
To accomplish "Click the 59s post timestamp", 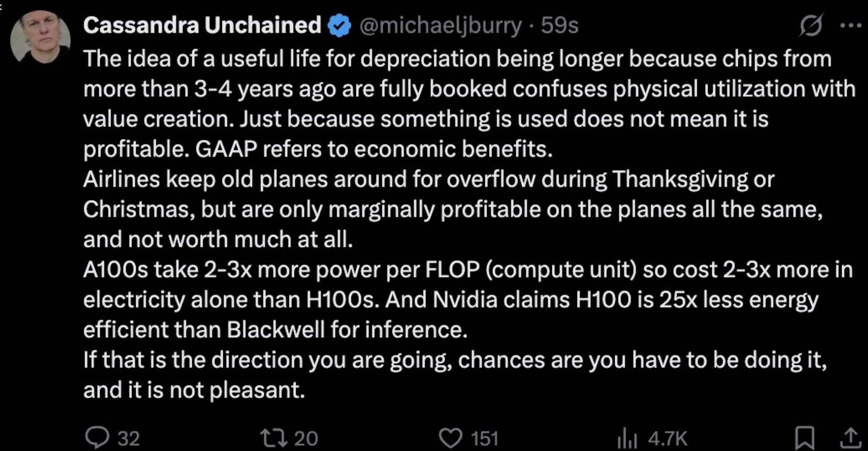I will (560, 25).
